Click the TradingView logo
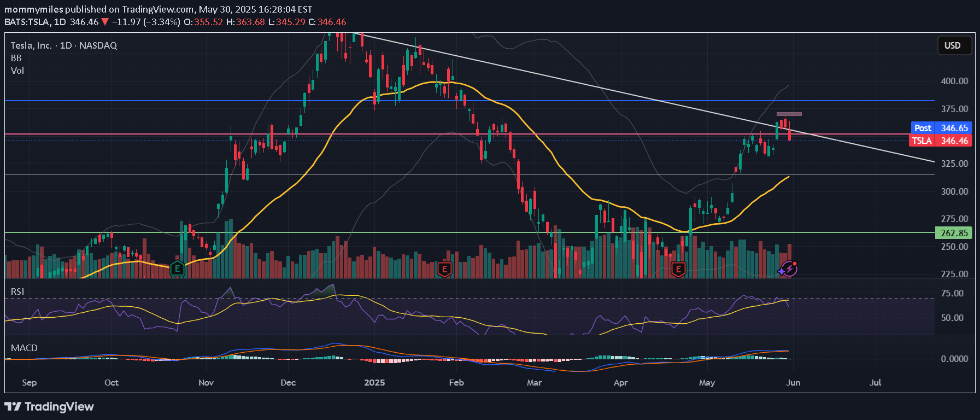This screenshot has height=420, width=980. pos(49,406)
